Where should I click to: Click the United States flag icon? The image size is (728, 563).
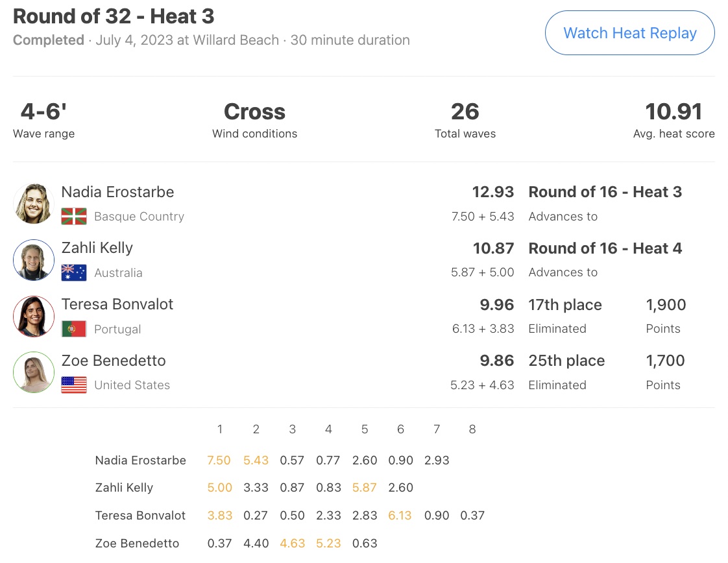point(74,385)
